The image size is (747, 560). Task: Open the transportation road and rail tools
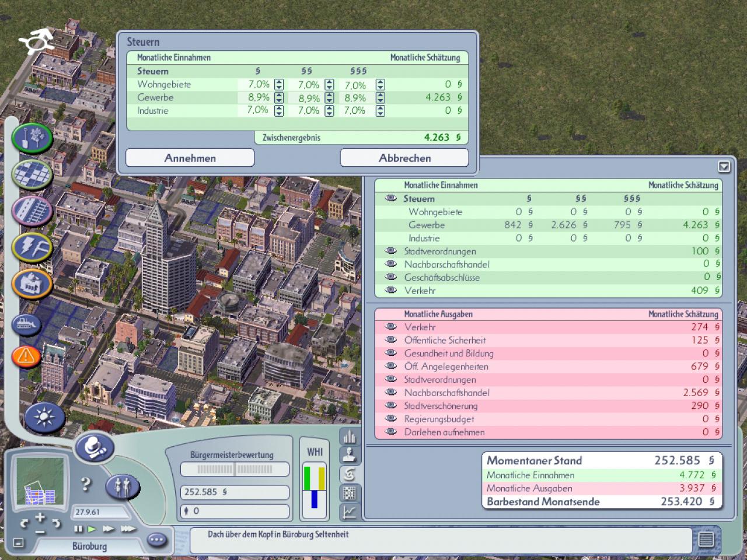32,211
